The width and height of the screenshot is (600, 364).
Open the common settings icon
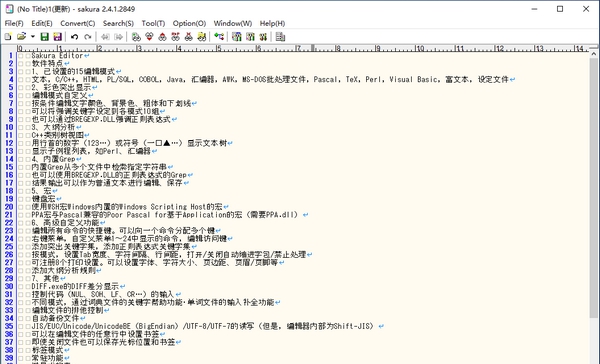pos(263,37)
